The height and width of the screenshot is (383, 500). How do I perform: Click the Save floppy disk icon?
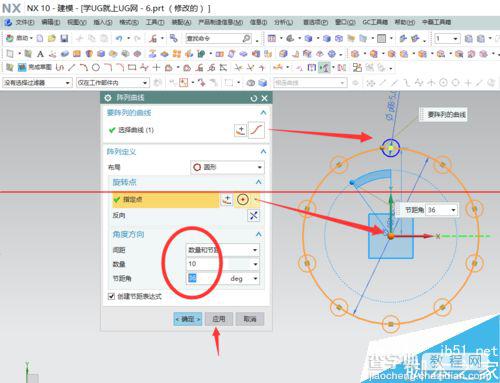click(x=64, y=38)
